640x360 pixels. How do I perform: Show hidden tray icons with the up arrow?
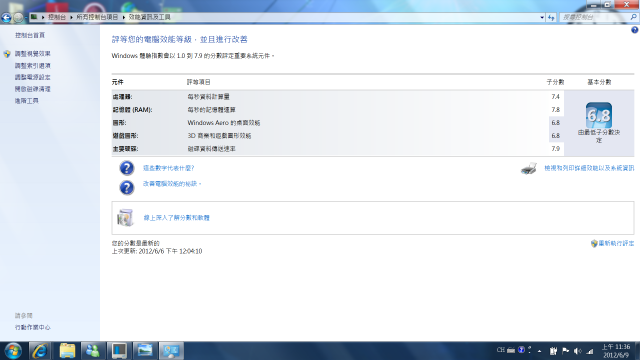point(540,351)
